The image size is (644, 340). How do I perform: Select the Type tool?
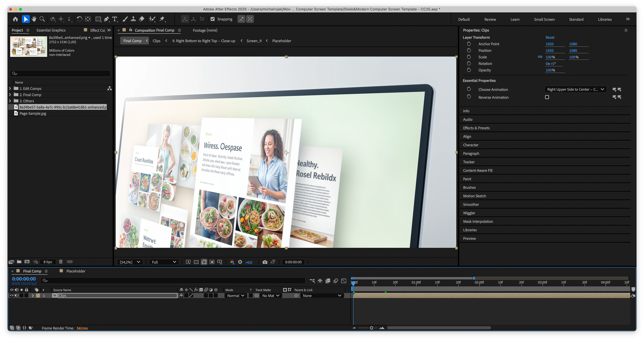click(x=115, y=19)
